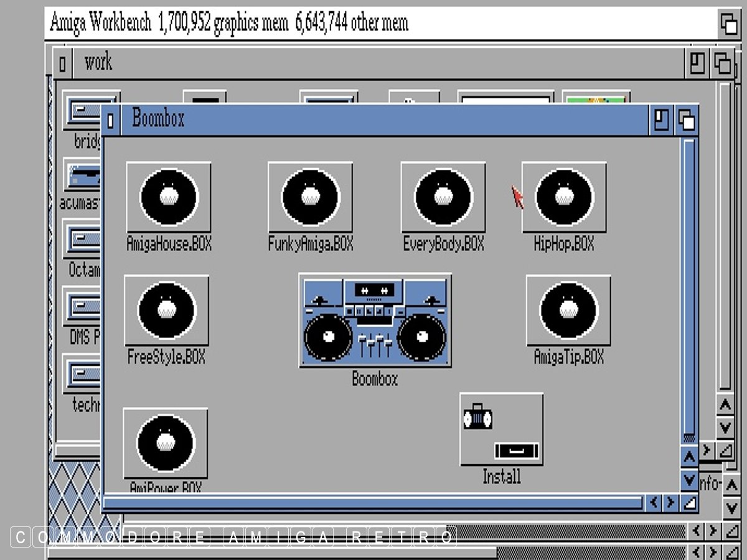Click Boombox window scroll up arrow
This screenshot has width=747, height=560.
tap(688, 459)
